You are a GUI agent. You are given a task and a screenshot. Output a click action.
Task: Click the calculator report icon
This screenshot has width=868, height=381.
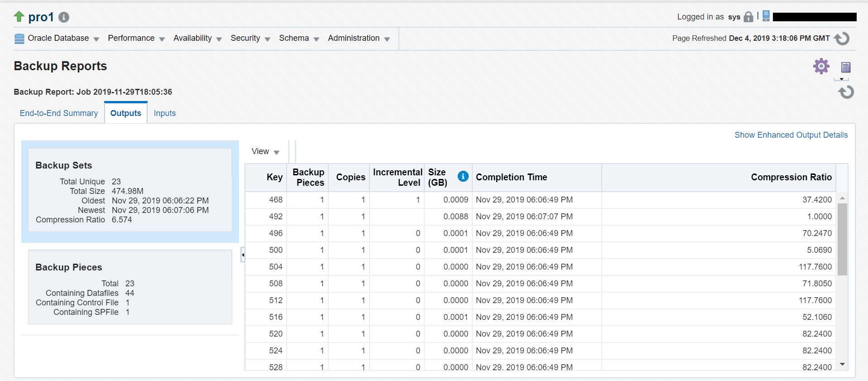(846, 67)
